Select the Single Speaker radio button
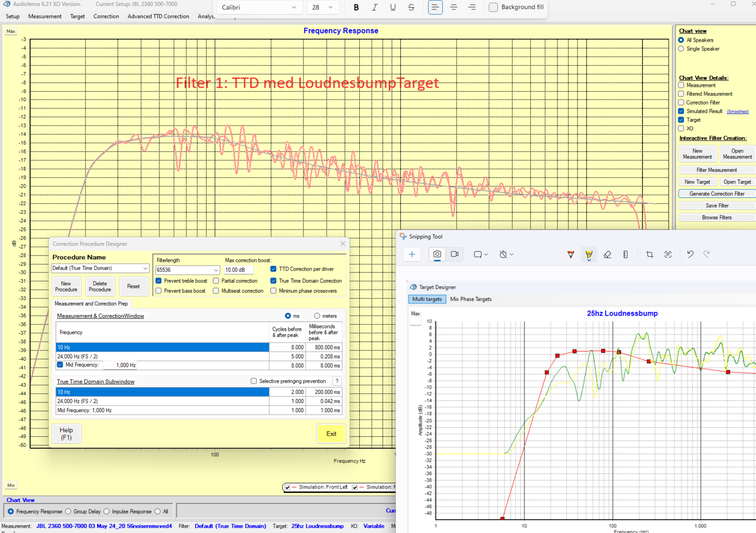The image size is (756, 533). coord(681,49)
